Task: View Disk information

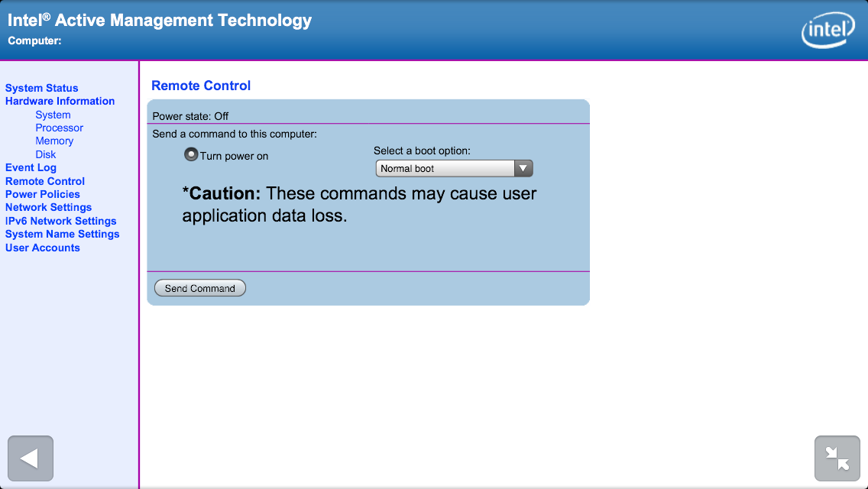Action: (46, 154)
